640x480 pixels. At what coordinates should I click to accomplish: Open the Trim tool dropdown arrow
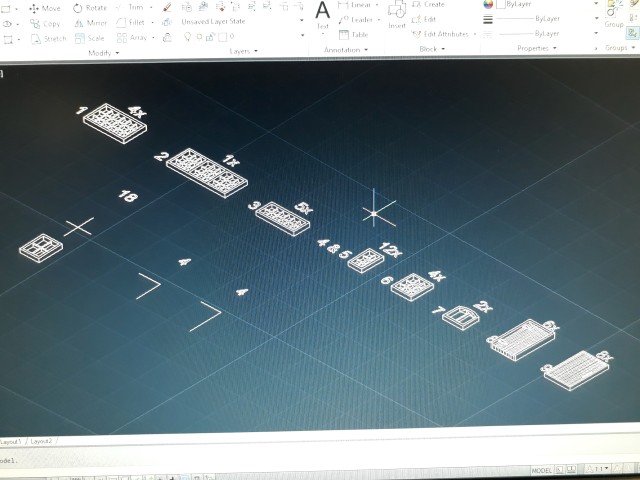(x=151, y=7)
